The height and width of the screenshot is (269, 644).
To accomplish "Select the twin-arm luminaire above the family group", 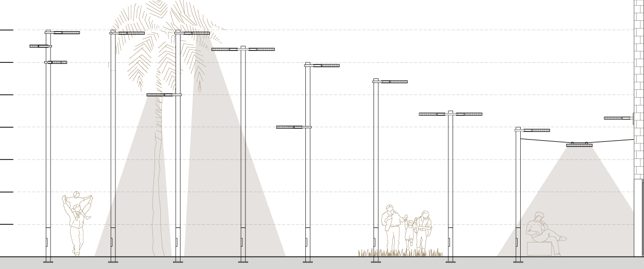I will coord(450,114).
